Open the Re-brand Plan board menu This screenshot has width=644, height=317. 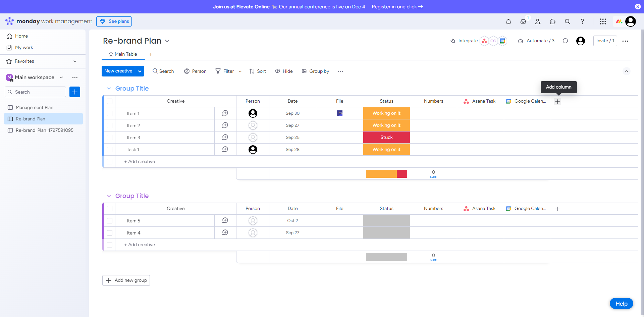coord(167,41)
